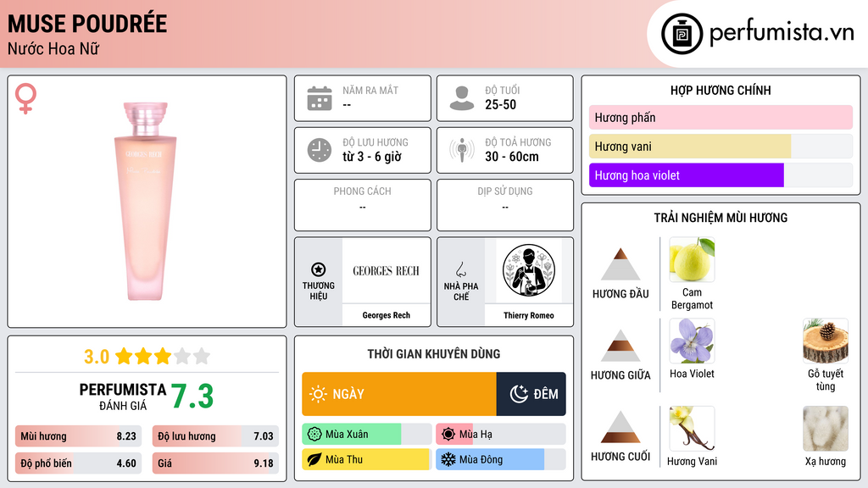Click the Nước Hoa Nữ subtitle
The image size is (868, 488).
coord(53,48)
